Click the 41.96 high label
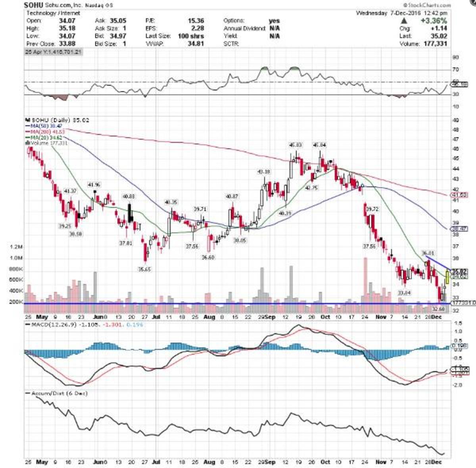The image size is (476, 468). point(94,184)
